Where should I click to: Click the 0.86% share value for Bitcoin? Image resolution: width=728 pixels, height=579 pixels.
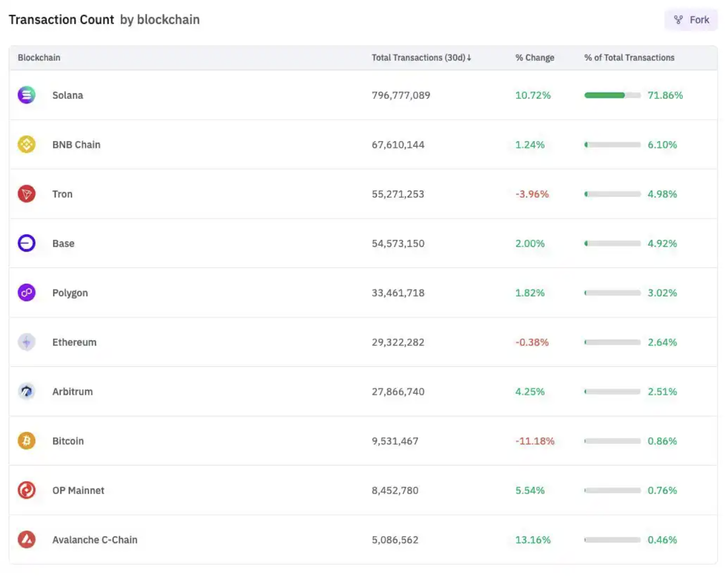(x=663, y=441)
